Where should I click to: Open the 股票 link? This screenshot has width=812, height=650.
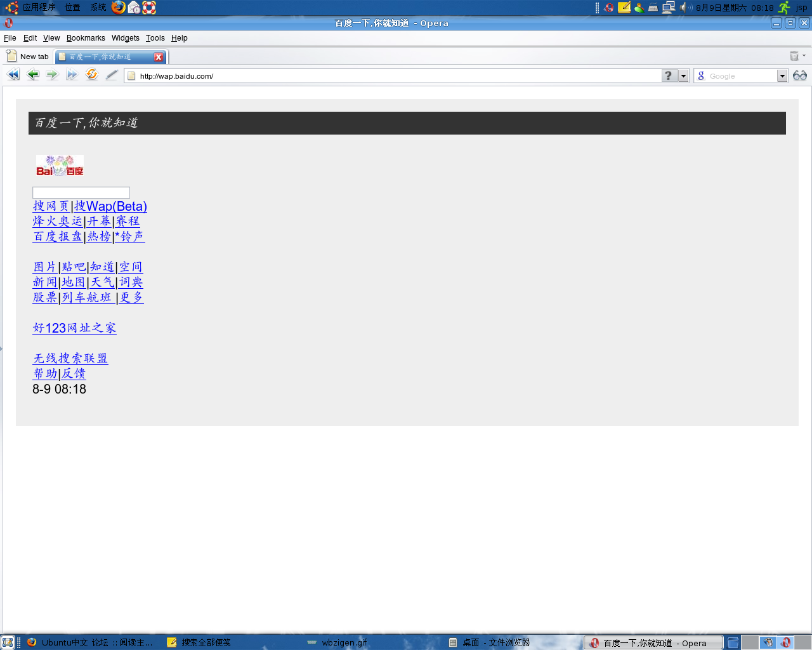point(45,298)
